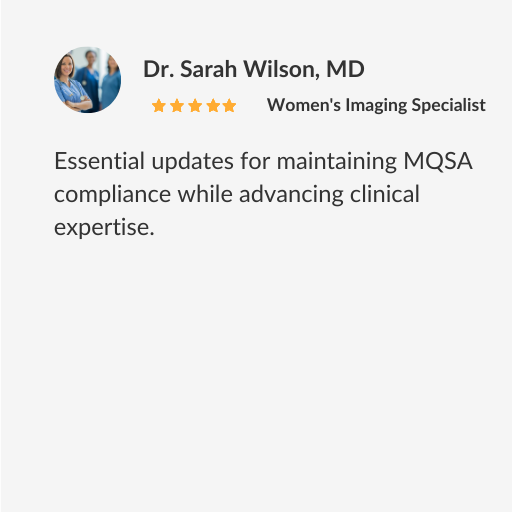Click the word updates in the review
Viewport: 512px width, 512px height.
[193, 162]
